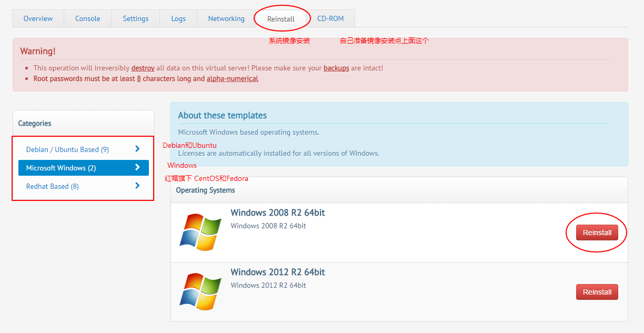Select Debian / Ubuntu Based category
Screen dimensions: 644x333
tap(84, 149)
